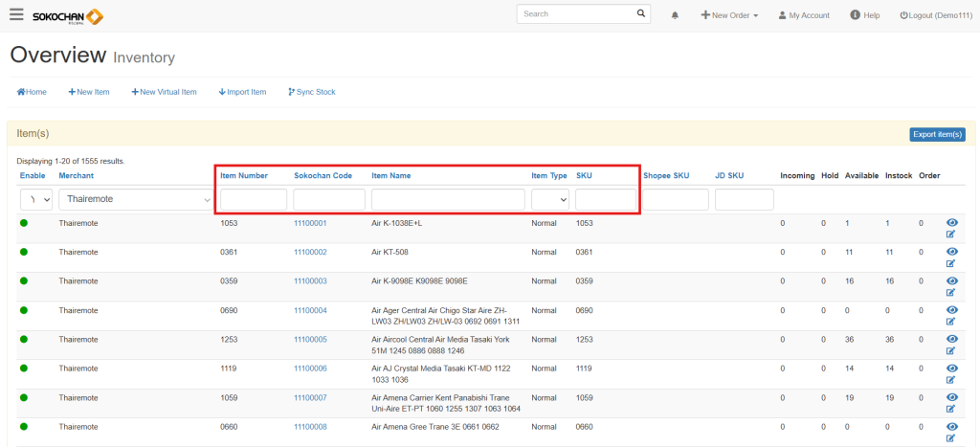Edit the Air AJ Crystal Media item

951,380
